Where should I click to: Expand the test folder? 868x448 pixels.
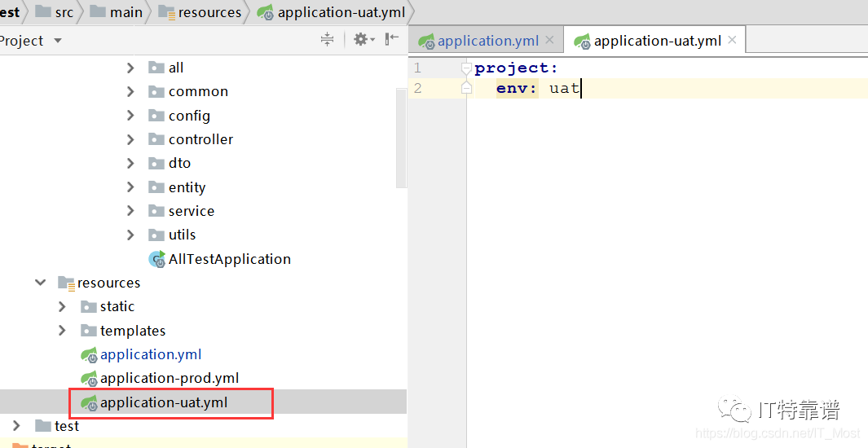pos(16,426)
